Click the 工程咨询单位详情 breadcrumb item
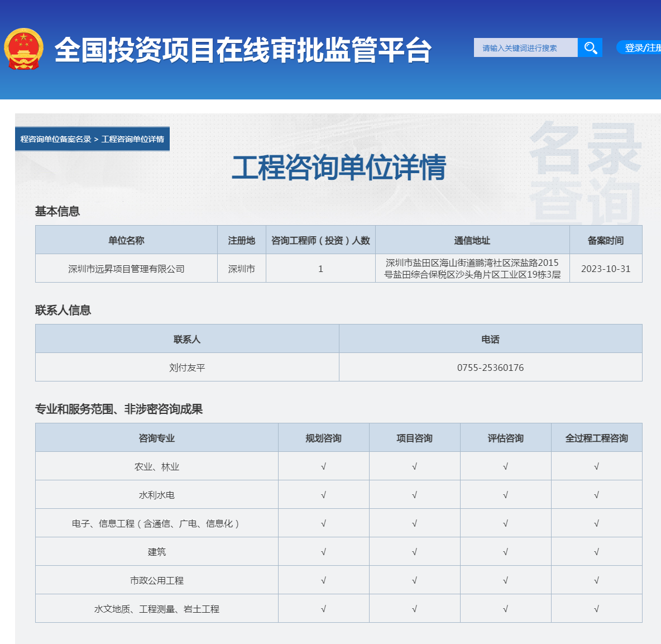This screenshot has width=661, height=644. point(133,139)
